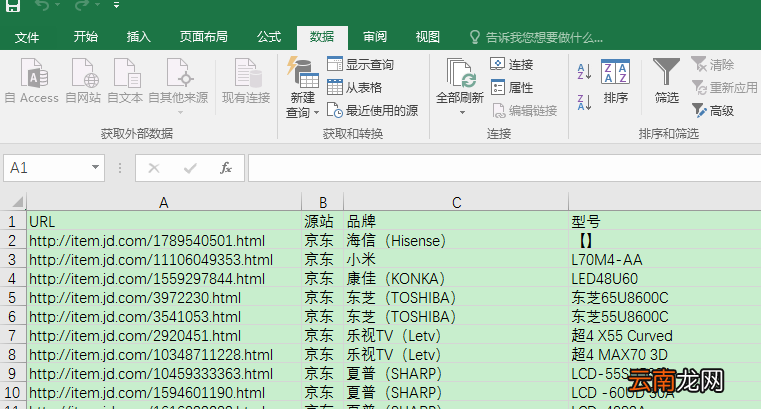This screenshot has width=761, height=409.
Task: Click the Redo arrow icon
Action: click(x=82, y=5)
